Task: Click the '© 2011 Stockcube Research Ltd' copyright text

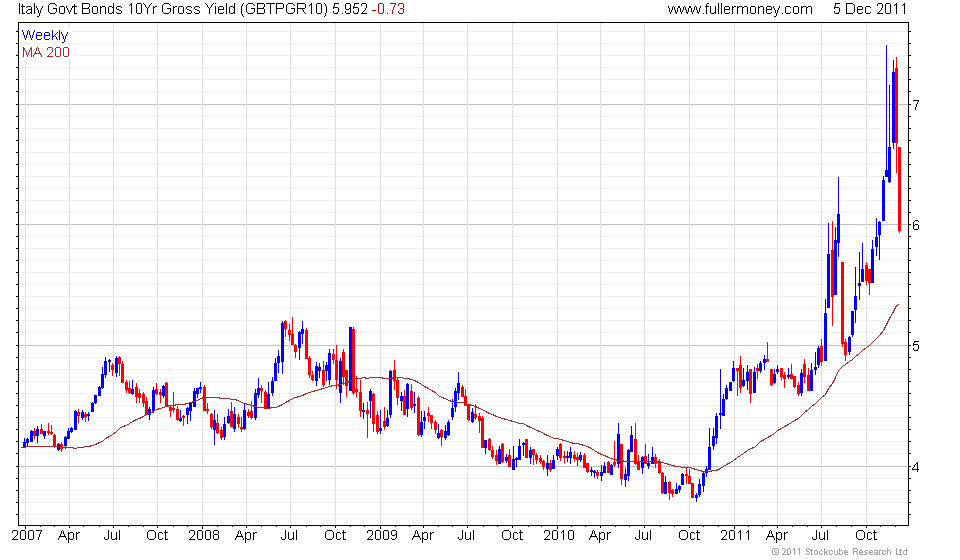Action: [x=839, y=552]
